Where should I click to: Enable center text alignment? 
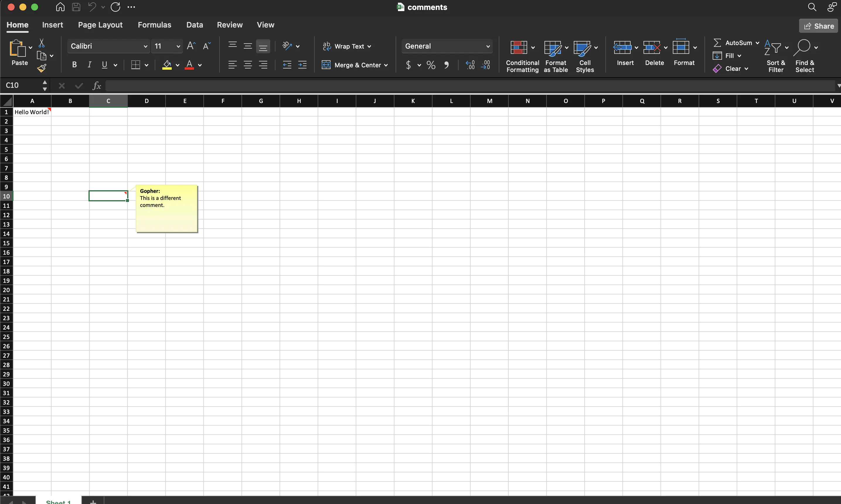pyautogui.click(x=248, y=64)
